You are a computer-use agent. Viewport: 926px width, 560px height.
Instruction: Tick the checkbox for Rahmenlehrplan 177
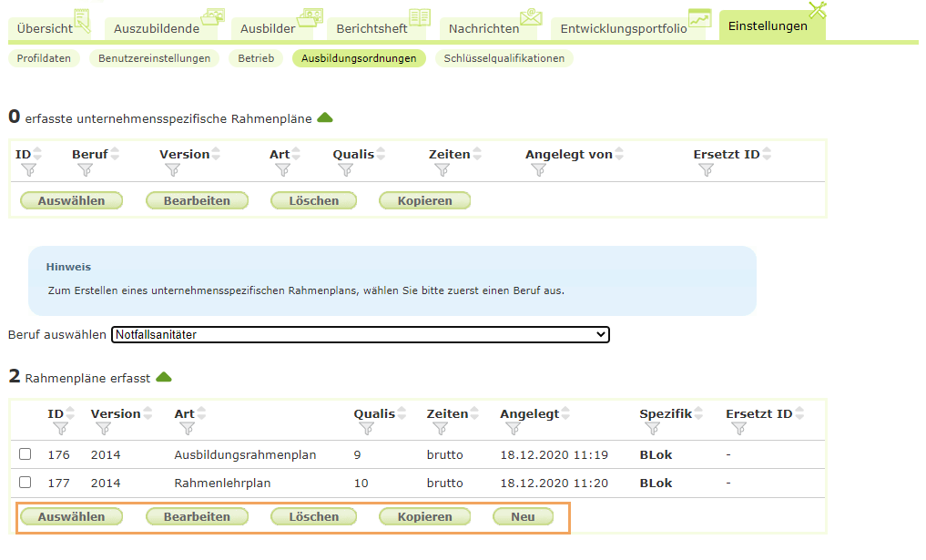(x=25, y=483)
